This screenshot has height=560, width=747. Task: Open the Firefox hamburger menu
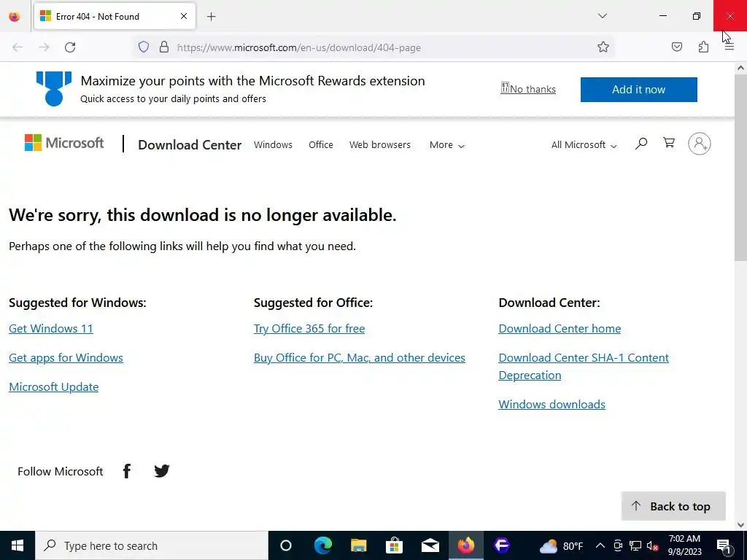point(729,47)
